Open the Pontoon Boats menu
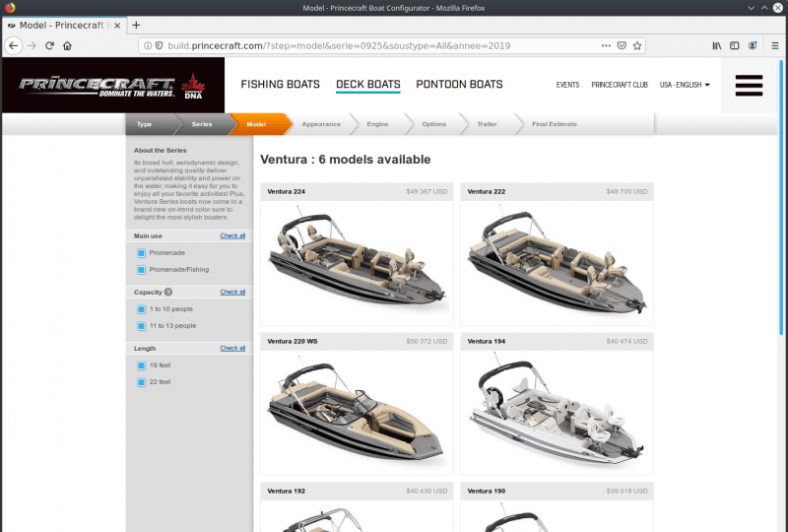Screen dimensions: 788x532 [459, 85]
